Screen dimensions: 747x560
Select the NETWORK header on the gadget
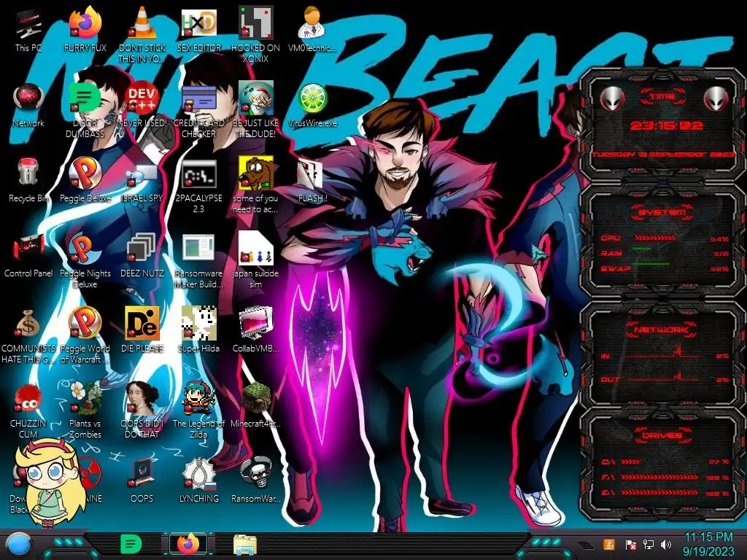662,330
